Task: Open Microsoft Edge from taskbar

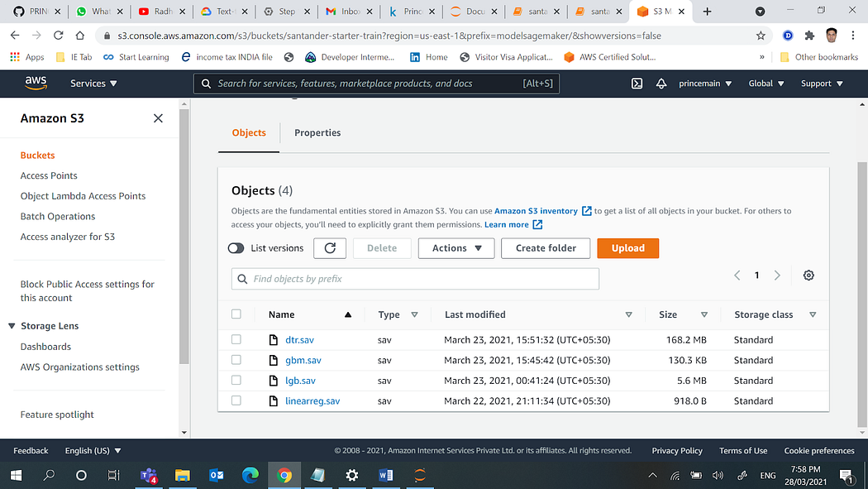Action: pos(250,475)
